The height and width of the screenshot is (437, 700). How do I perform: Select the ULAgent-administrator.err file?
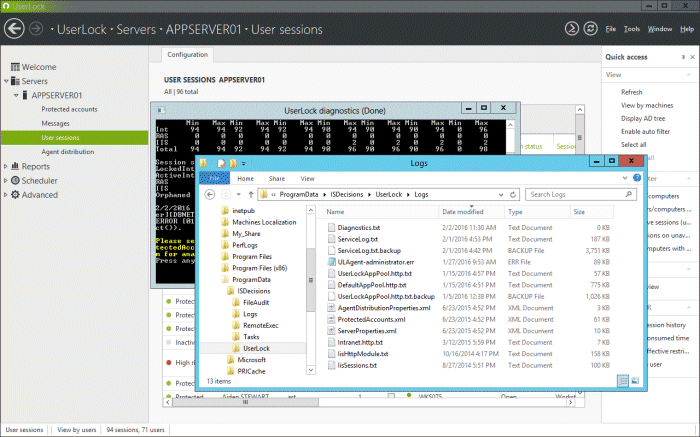tap(376, 262)
